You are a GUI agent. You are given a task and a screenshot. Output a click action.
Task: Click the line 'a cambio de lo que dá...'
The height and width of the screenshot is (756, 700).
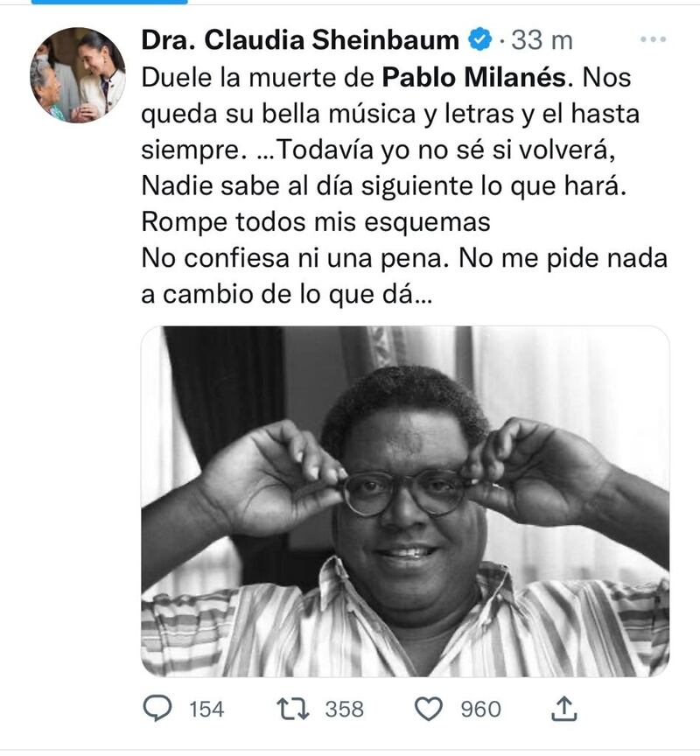click(287, 294)
